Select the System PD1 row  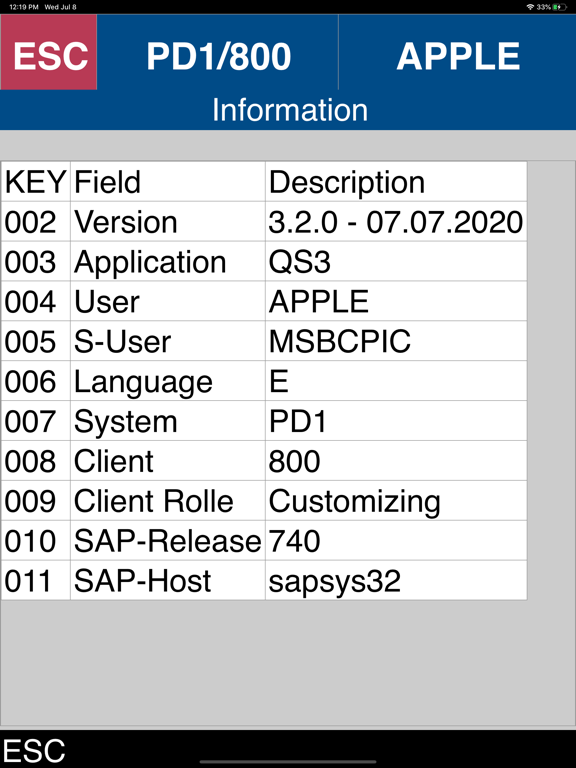coord(264,421)
